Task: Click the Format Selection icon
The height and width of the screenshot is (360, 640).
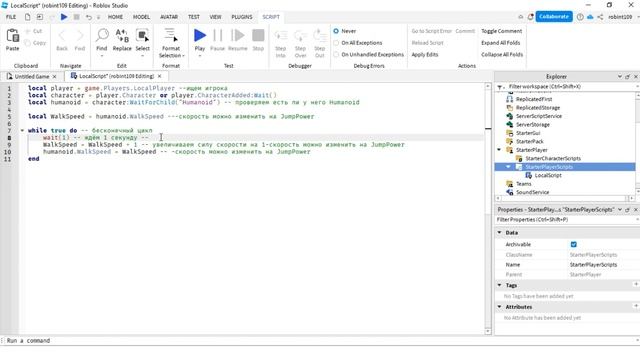Action: 171,36
